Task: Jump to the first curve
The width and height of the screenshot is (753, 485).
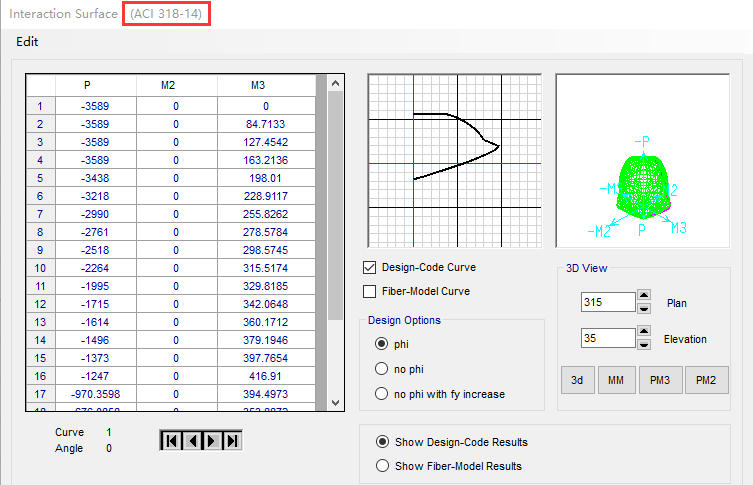Action: point(170,440)
